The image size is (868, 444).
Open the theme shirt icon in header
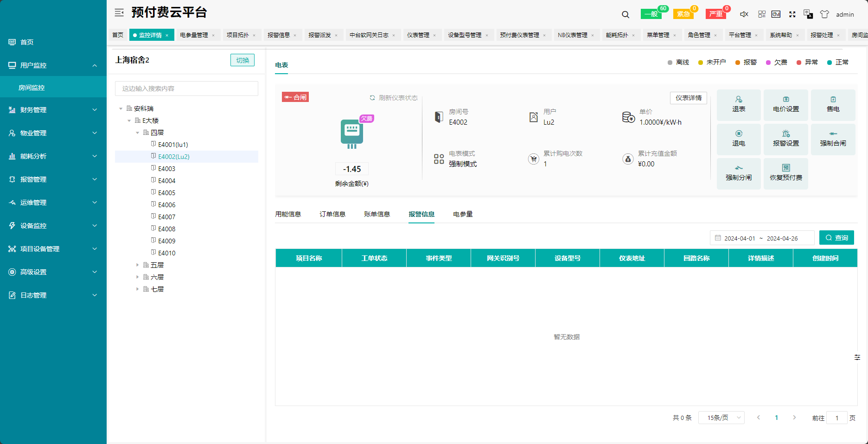tap(824, 14)
